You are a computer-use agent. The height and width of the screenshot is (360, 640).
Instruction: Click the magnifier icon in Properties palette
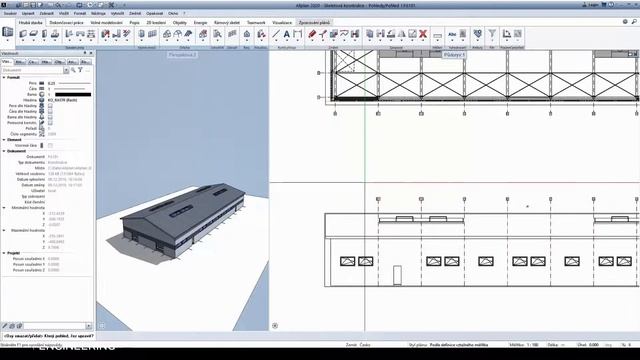tap(73, 70)
